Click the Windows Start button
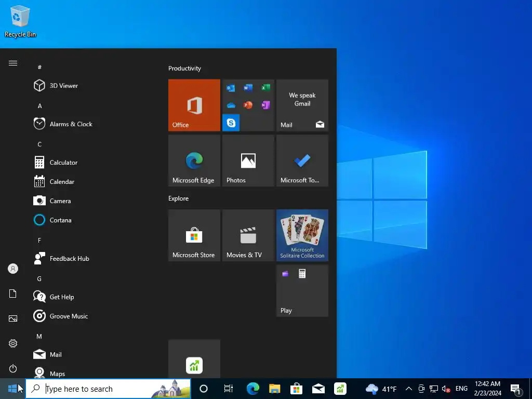This screenshot has height=399, width=532. [x=12, y=389]
